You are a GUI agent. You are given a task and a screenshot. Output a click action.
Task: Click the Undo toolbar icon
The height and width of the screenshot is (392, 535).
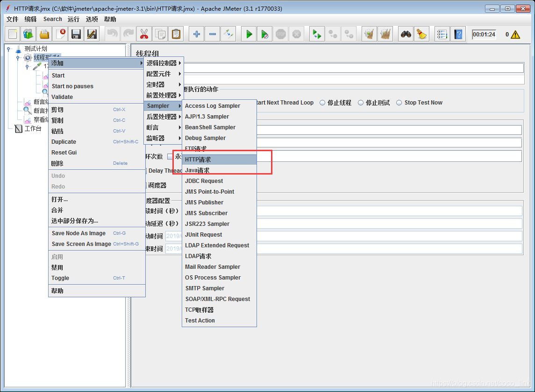[x=112, y=34]
